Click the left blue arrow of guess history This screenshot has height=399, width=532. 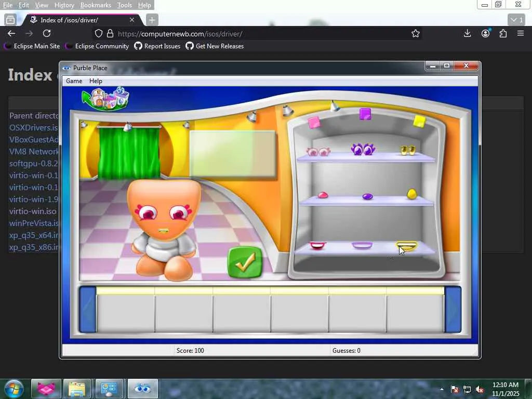click(87, 309)
